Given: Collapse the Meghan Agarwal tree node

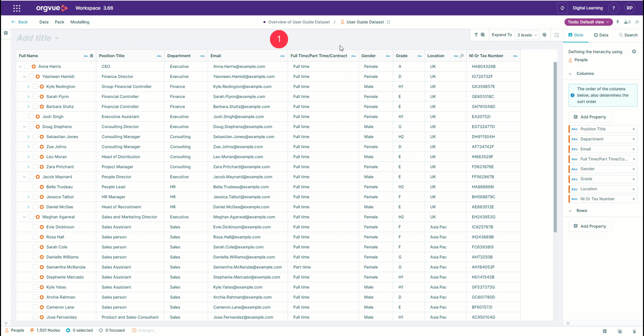Looking at the screenshot, I should [x=24, y=217].
